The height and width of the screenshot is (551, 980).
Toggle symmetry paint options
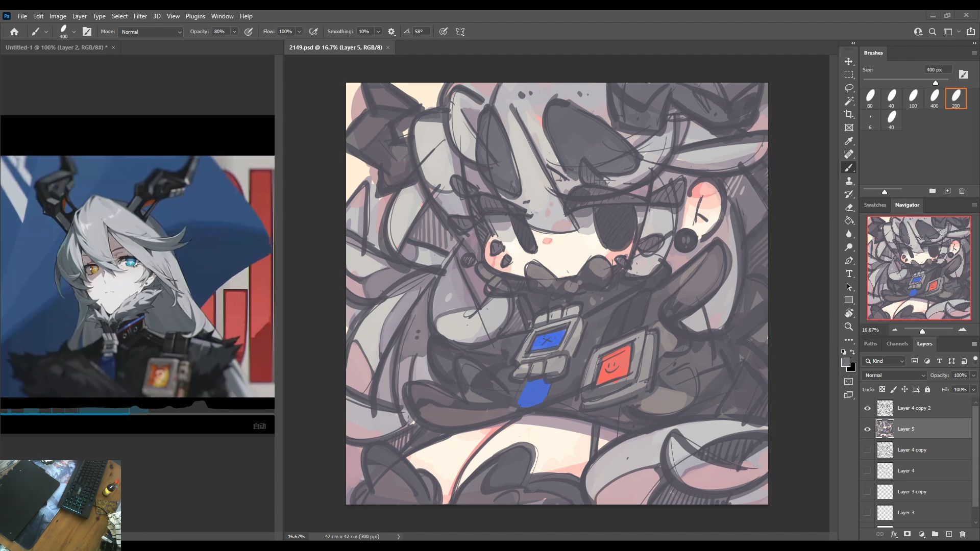pos(460,32)
